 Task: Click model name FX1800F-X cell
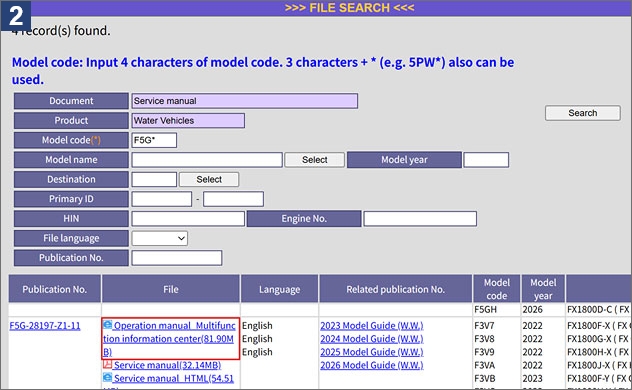[x=599, y=326]
